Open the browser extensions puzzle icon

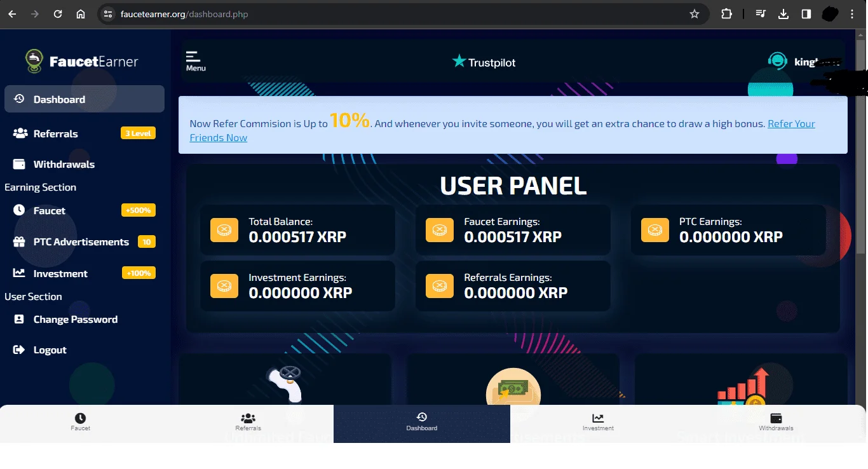coord(726,14)
